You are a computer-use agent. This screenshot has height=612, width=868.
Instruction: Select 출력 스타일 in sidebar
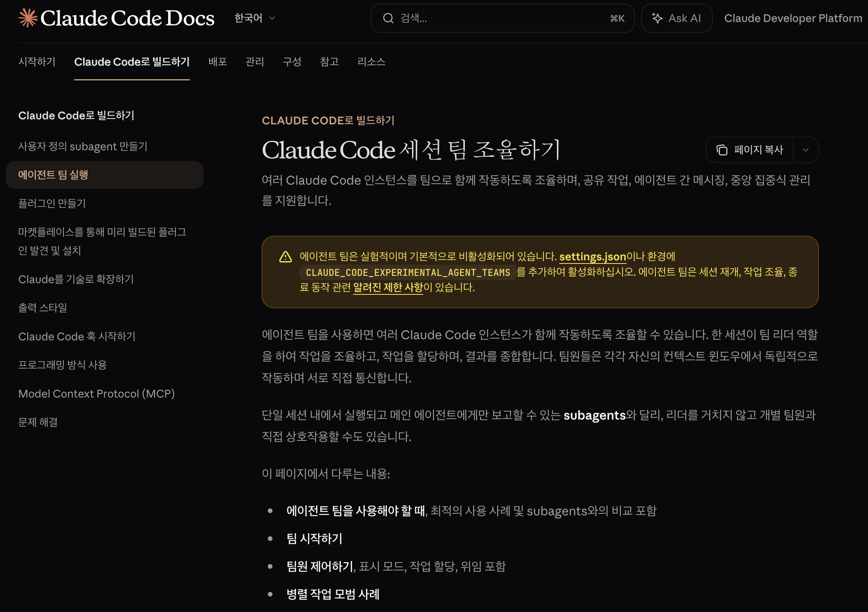click(x=43, y=308)
